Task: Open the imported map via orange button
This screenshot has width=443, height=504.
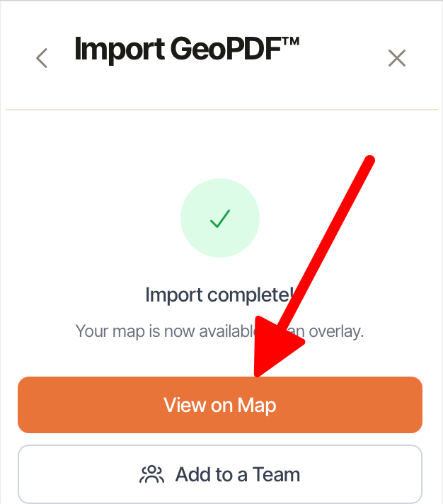Action: [x=220, y=405]
